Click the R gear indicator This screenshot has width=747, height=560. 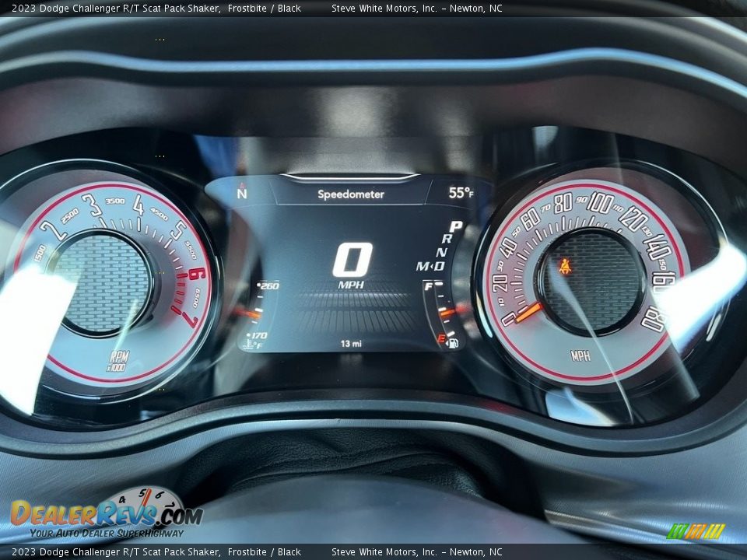(x=447, y=239)
